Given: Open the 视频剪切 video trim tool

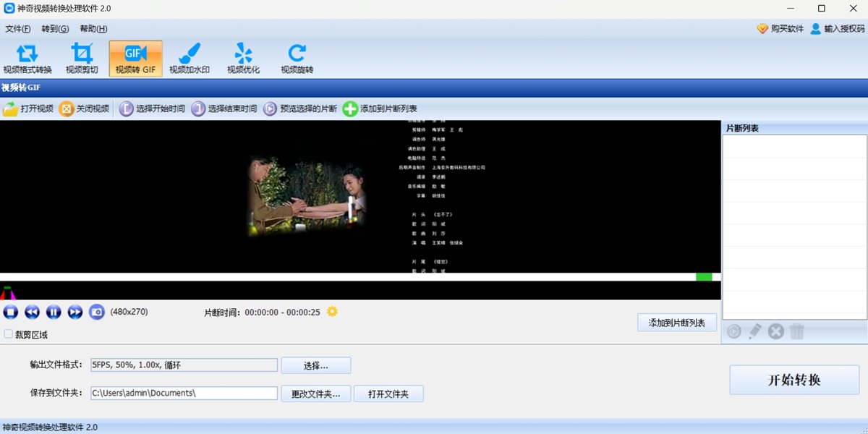Looking at the screenshot, I should [81, 58].
